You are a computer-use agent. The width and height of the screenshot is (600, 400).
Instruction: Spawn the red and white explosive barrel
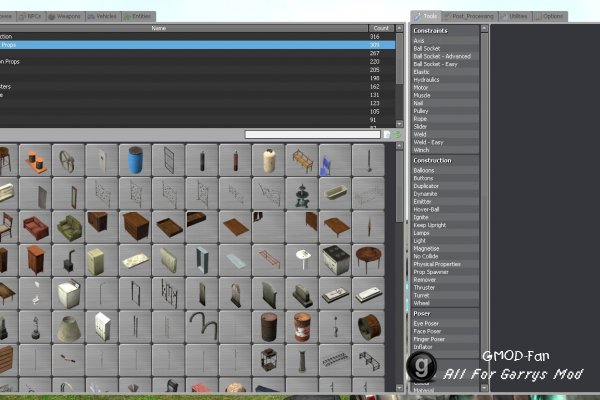pyautogui.click(x=302, y=327)
